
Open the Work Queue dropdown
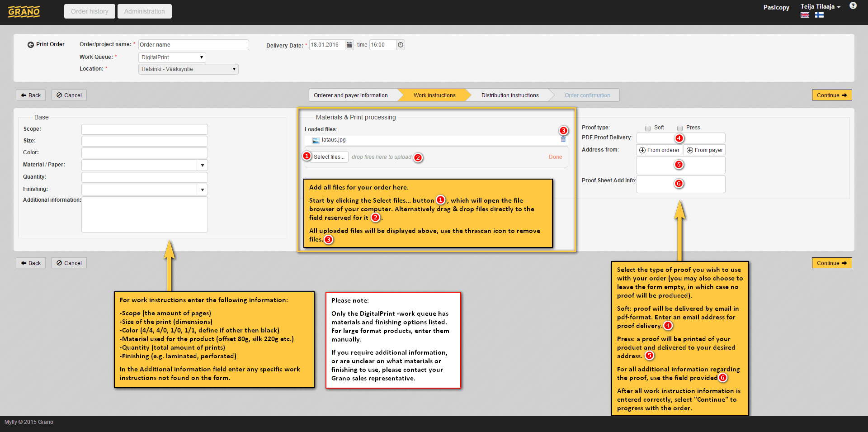[172, 57]
